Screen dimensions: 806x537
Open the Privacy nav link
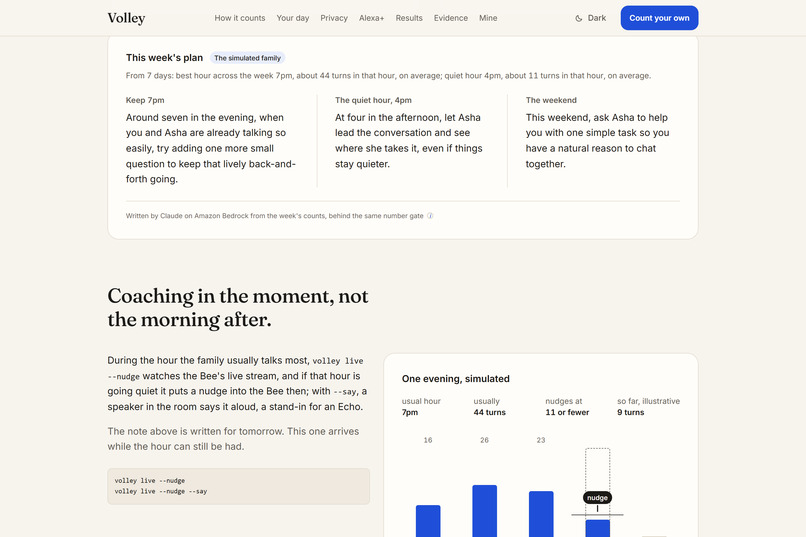(334, 18)
